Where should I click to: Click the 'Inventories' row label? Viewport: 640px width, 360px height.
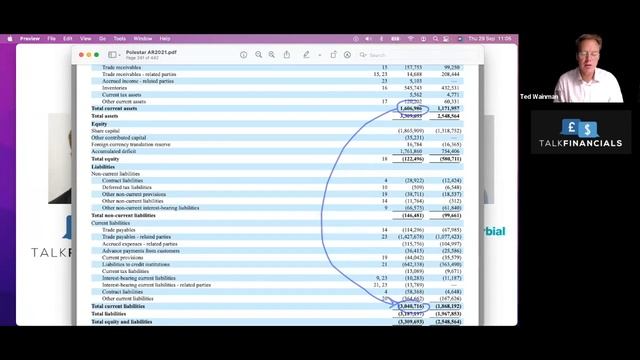[x=115, y=88]
